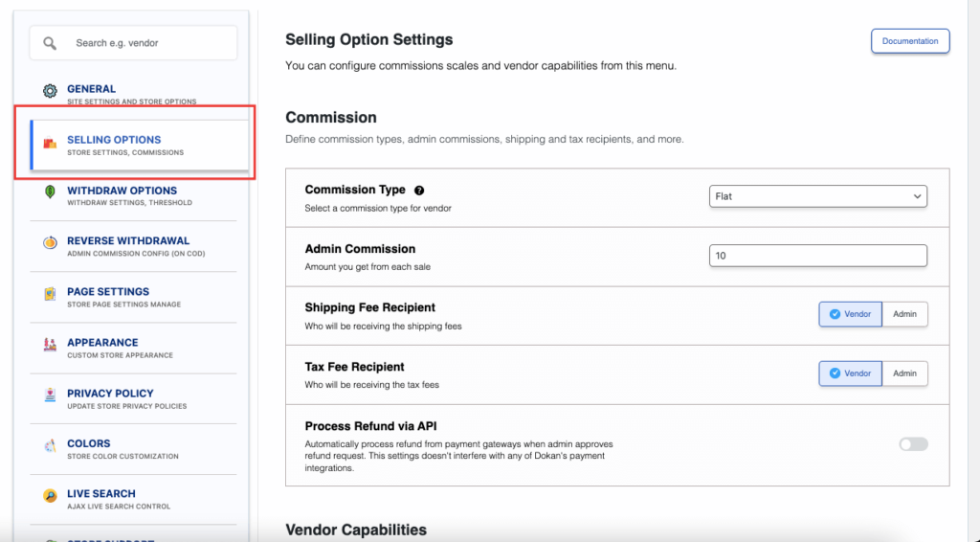Click the Admin Commission label
Viewport: 980px width, 542px height.
tap(360, 249)
